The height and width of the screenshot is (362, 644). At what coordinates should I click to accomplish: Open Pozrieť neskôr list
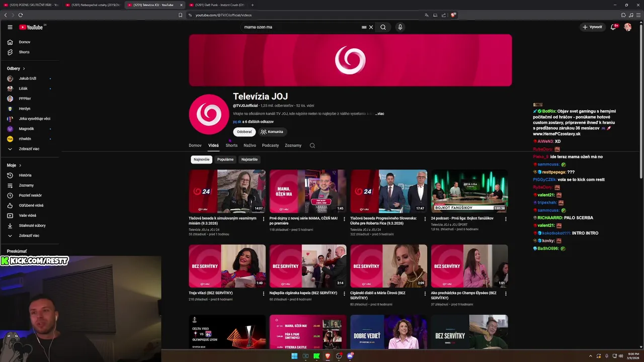pos(30,196)
